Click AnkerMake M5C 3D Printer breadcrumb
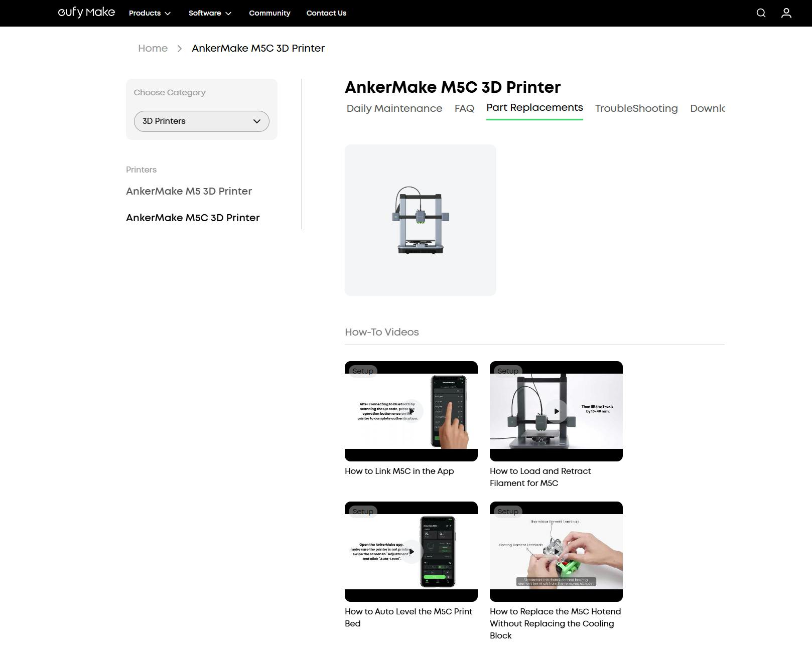This screenshot has width=812, height=650. coord(258,48)
